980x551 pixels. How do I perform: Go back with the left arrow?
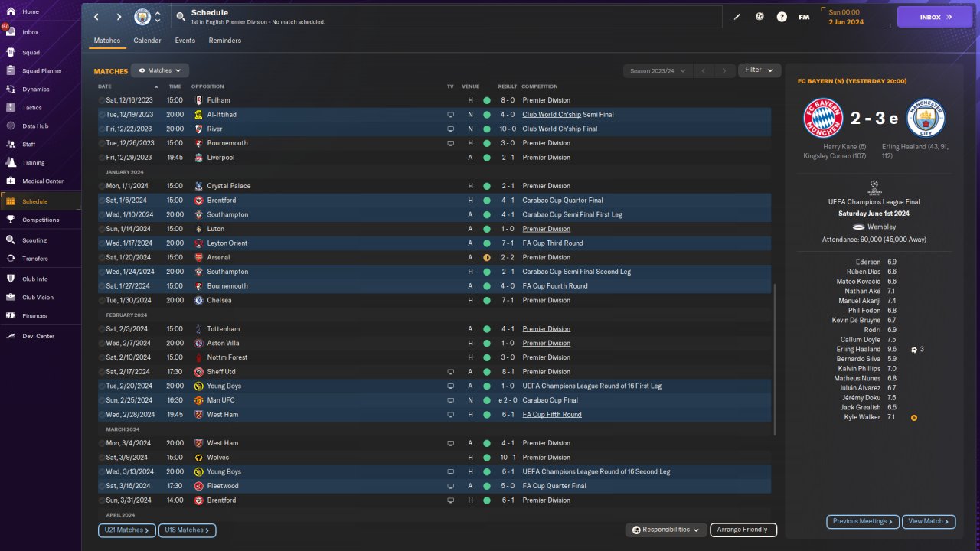pyautogui.click(x=96, y=17)
